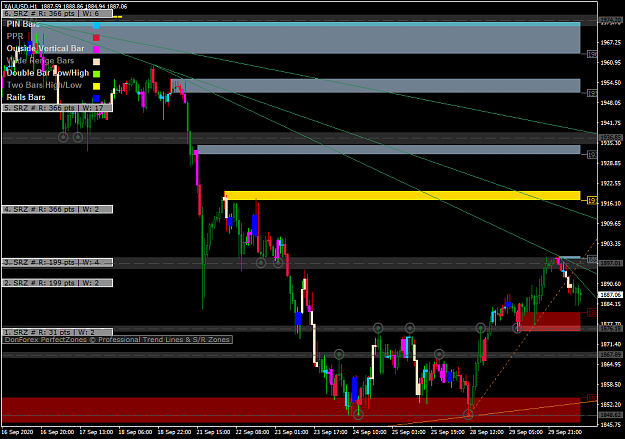Click the PPR red color square
625x439 pixels.
[x=96, y=37]
